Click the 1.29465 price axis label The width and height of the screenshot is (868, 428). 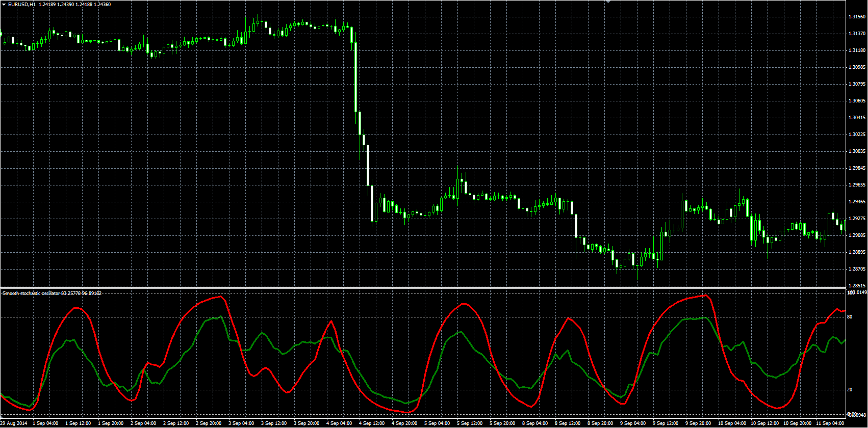tap(857, 202)
